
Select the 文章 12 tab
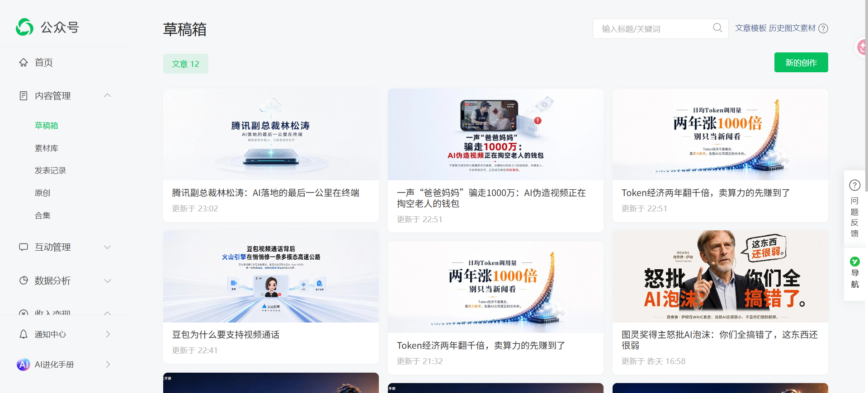186,64
